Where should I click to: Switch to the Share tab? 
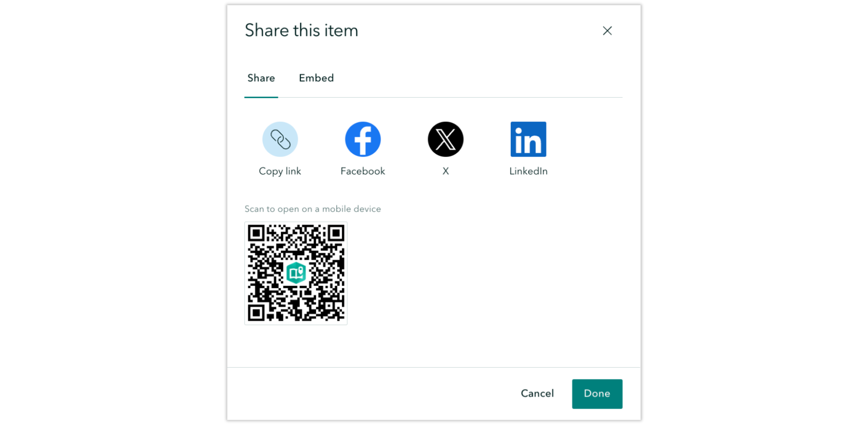coord(261,78)
